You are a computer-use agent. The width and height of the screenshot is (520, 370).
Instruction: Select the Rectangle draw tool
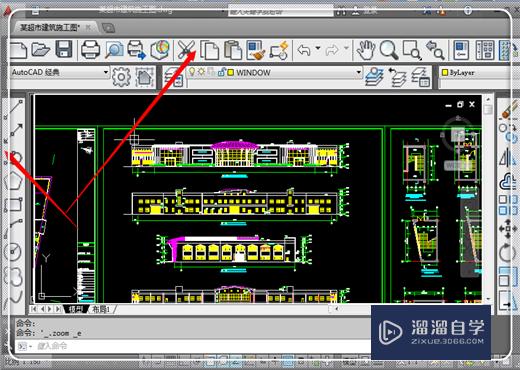(14, 205)
